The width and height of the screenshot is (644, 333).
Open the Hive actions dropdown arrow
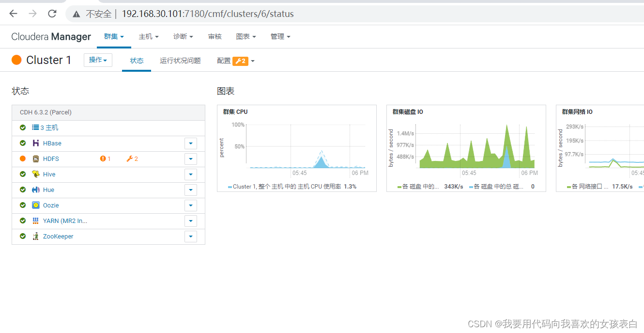point(191,174)
